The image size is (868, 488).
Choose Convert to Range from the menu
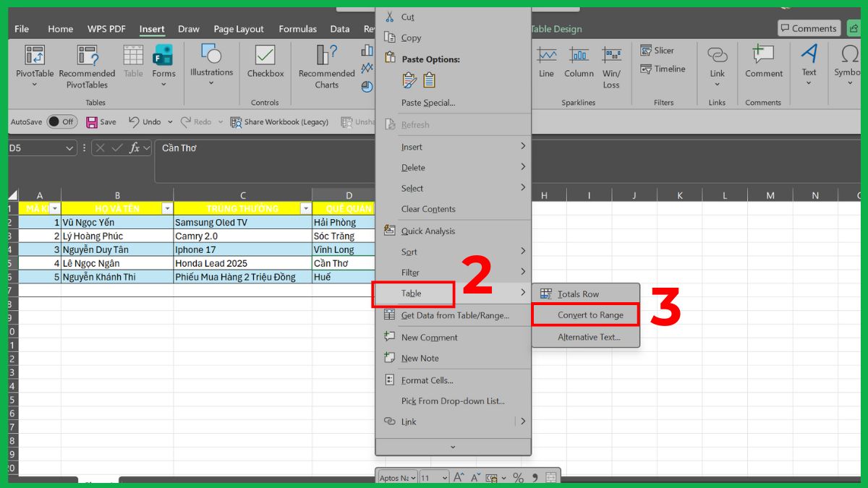(x=584, y=314)
